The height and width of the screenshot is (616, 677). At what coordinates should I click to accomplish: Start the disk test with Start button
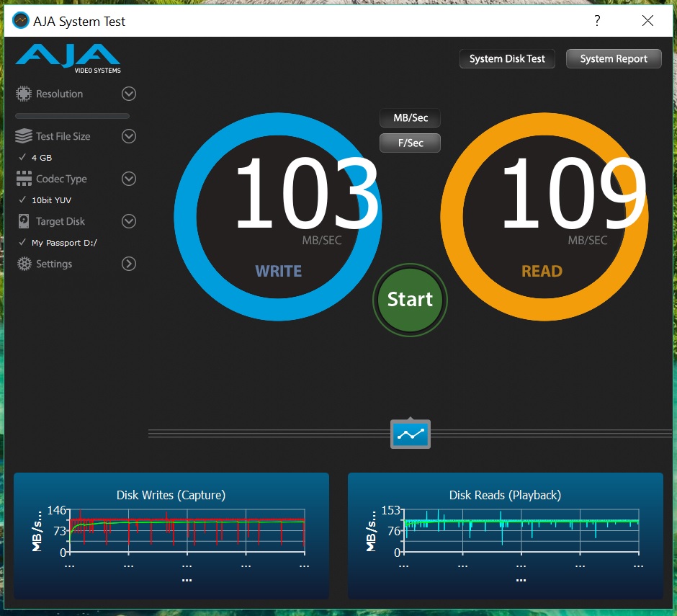(410, 300)
